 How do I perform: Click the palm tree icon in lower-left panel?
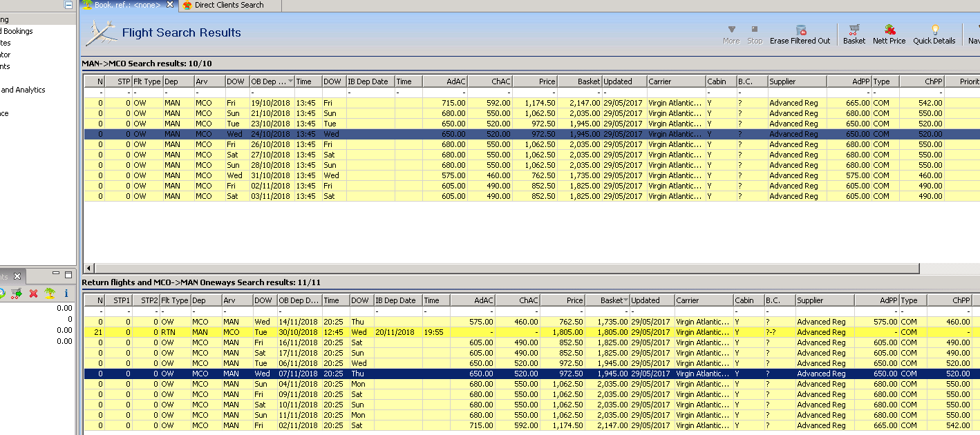pos(50,293)
